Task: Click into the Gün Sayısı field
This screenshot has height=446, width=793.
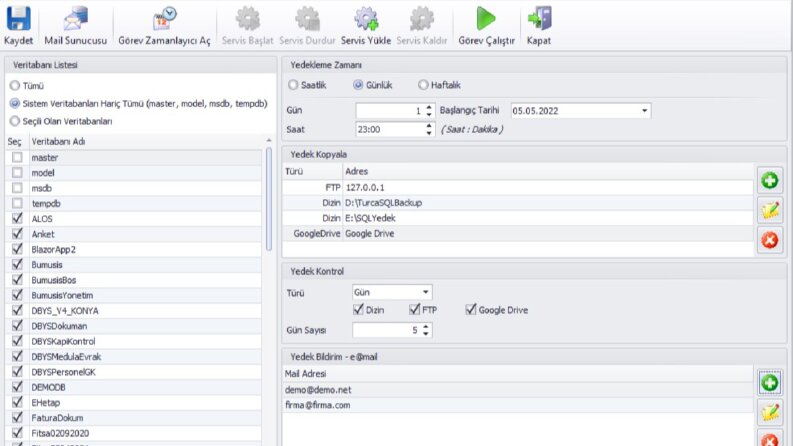Action: point(387,330)
